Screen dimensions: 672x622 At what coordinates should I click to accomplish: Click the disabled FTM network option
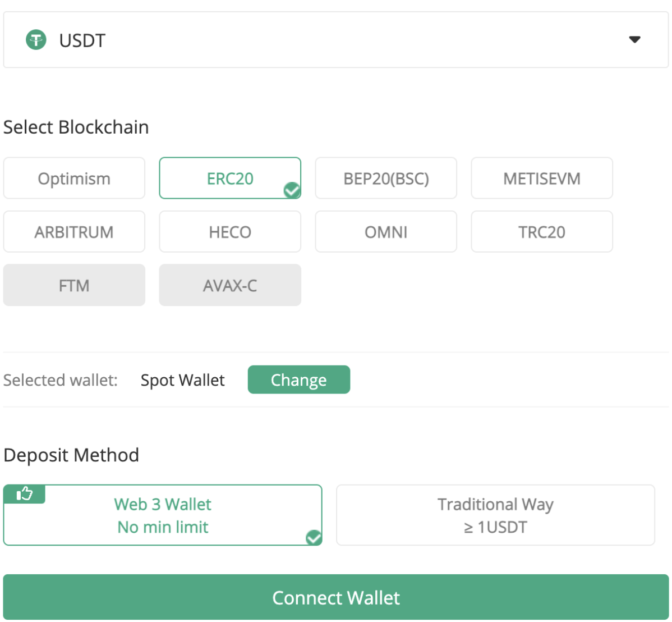coord(74,285)
